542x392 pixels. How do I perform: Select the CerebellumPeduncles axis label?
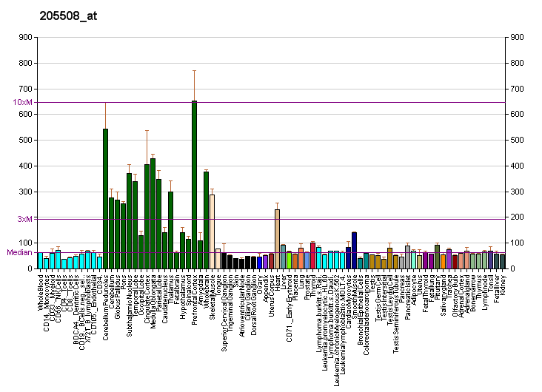[x=106, y=307]
